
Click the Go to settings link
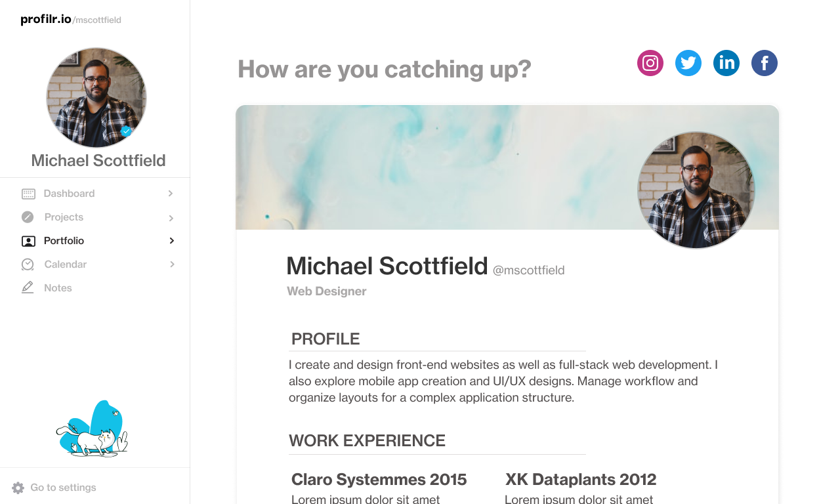coord(63,488)
